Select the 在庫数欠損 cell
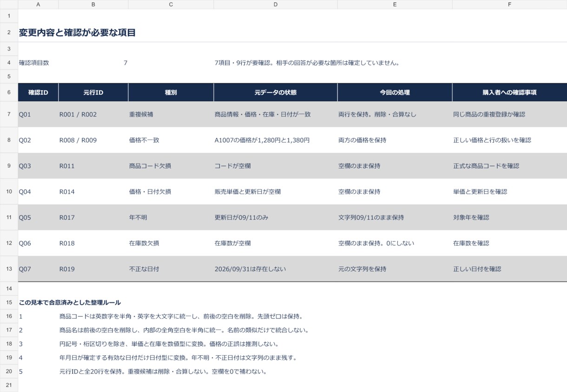 pyautogui.click(x=171, y=243)
